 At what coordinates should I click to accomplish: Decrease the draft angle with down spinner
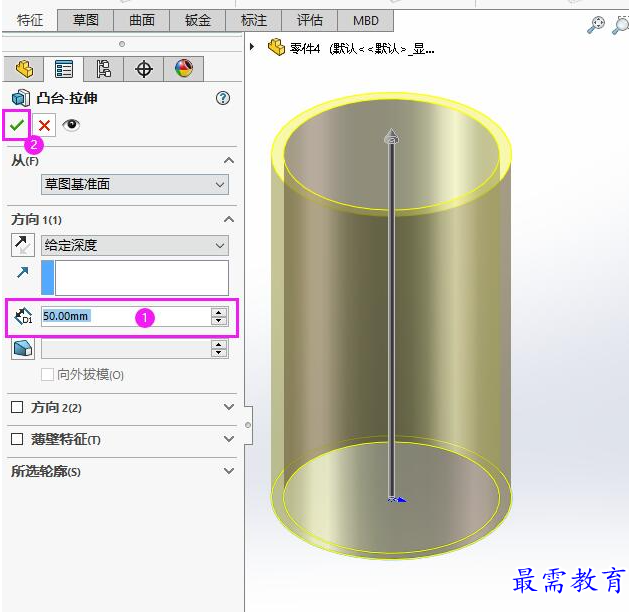click(219, 353)
